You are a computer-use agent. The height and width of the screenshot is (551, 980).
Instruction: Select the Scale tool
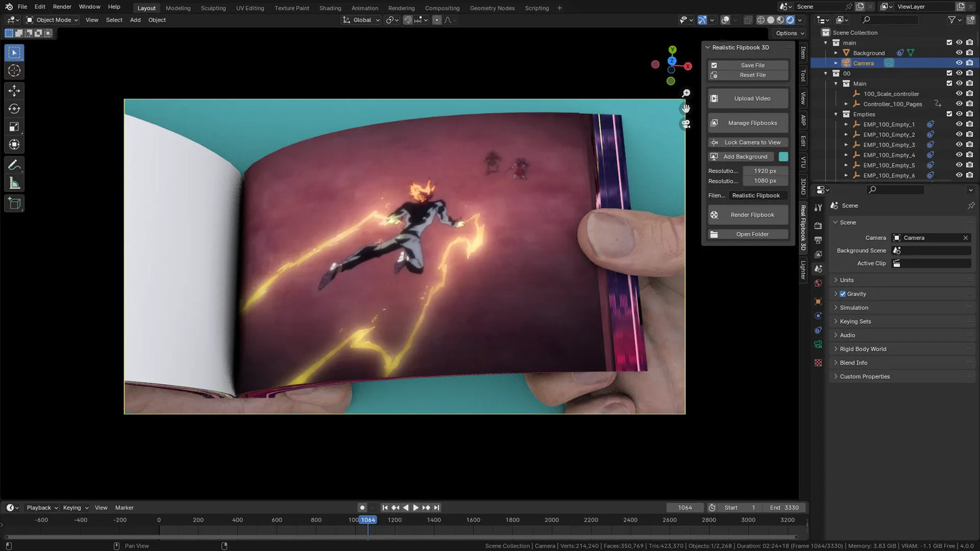coord(14,127)
